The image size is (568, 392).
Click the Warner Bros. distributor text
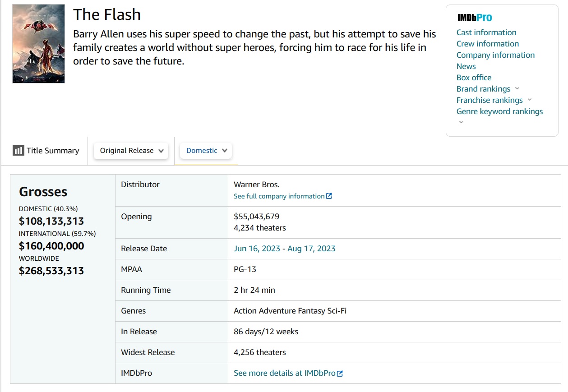point(256,184)
